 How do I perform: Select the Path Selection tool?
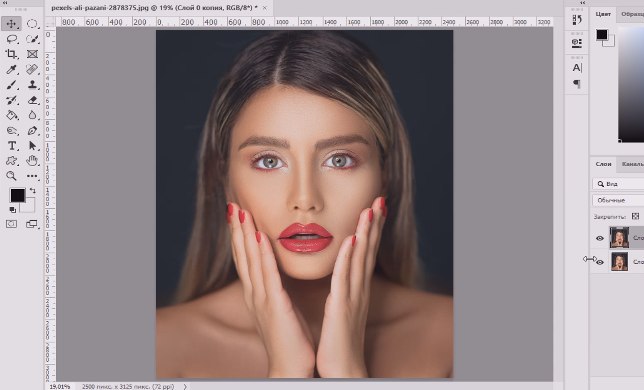pos(32,146)
